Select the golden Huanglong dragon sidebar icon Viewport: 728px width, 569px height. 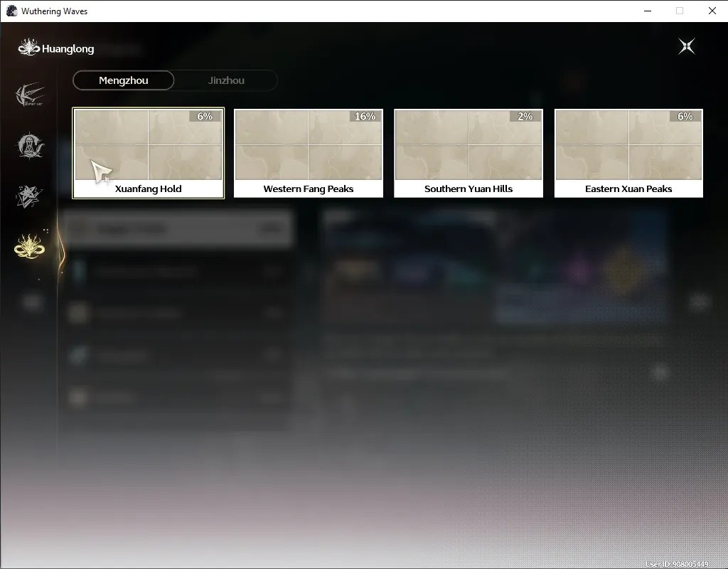point(29,245)
